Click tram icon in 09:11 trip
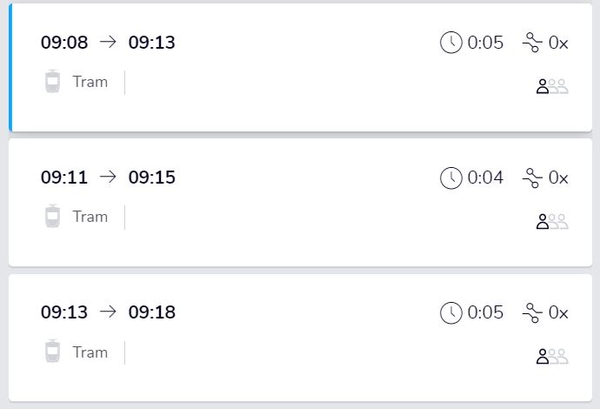Image resolution: width=600 pixels, height=409 pixels. tap(53, 217)
